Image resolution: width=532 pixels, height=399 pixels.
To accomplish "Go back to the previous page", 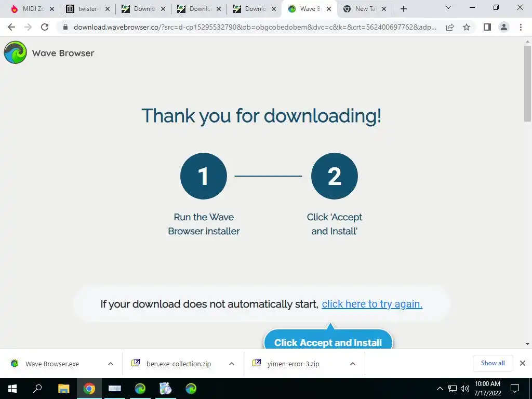I will (x=11, y=27).
